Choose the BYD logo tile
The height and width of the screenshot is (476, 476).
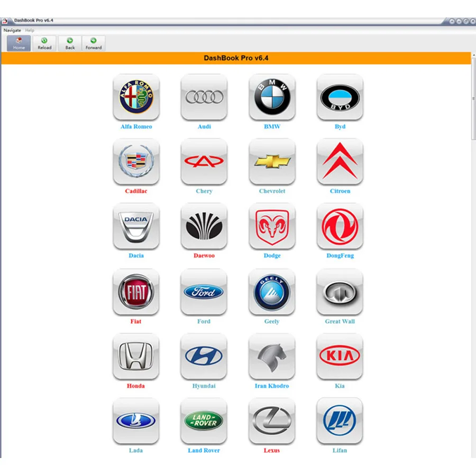click(340, 97)
